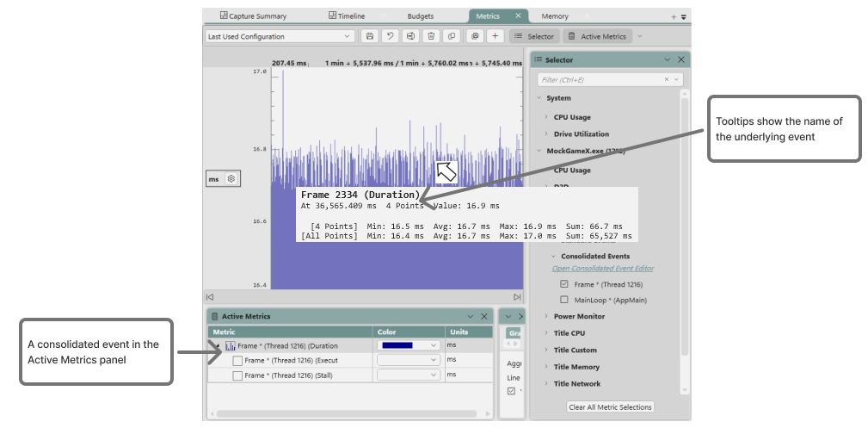Switch to the Memory tab
The height and width of the screenshot is (428, 868).
pyautogui.click(x=555, y=16)
